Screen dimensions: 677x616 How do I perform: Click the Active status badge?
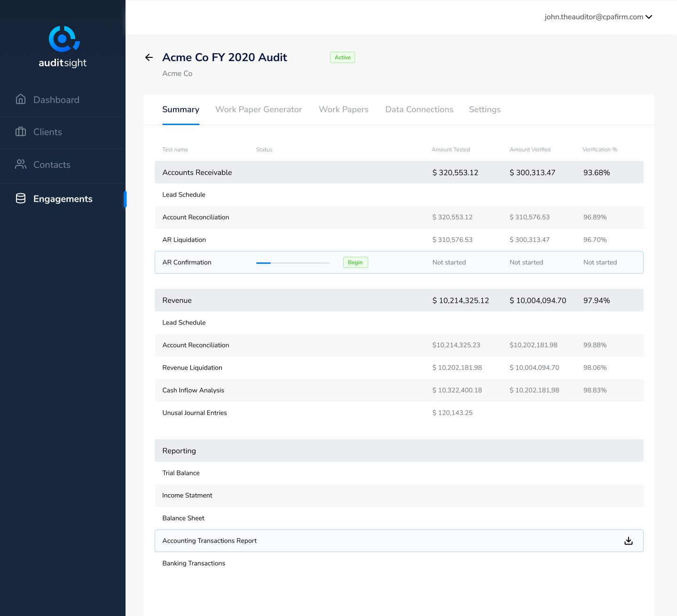coord(342,57)
